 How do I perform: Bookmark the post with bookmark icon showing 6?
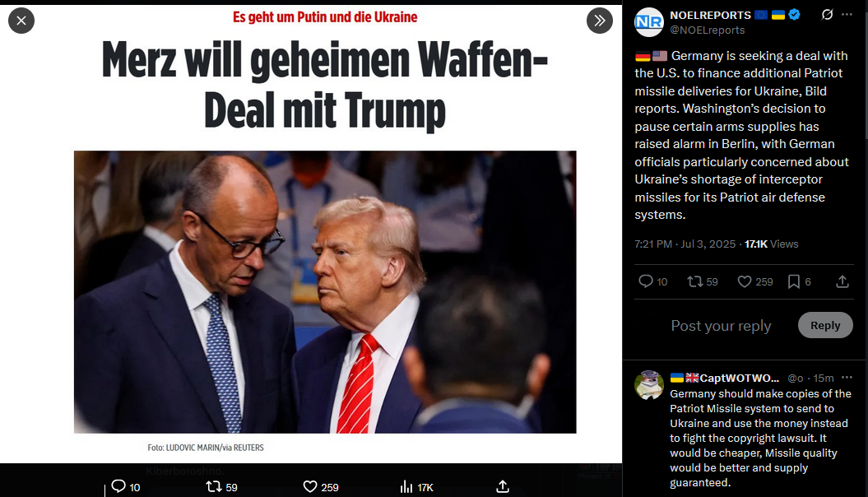point(794,281)
